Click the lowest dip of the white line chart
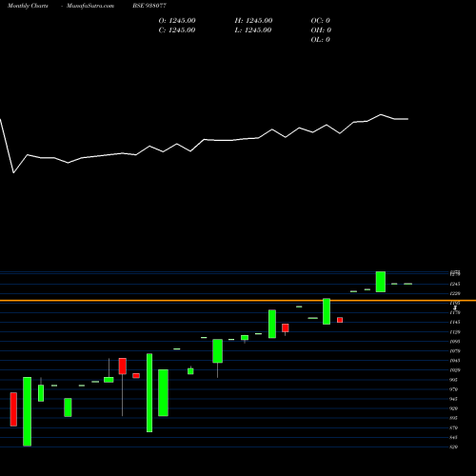The width and height of the screenshot is (476, 476). [x=13, y=172]
